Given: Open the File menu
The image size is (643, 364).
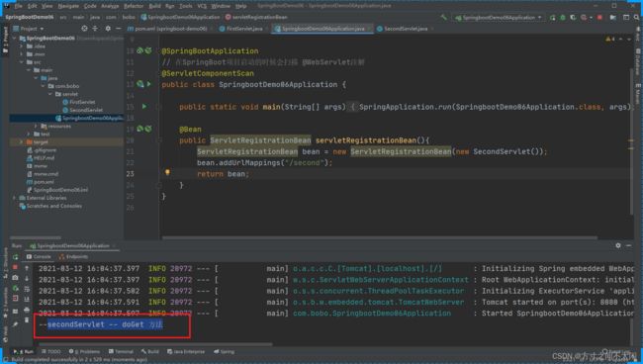Looking at the screenshot, I should click(x=19, y=6).
